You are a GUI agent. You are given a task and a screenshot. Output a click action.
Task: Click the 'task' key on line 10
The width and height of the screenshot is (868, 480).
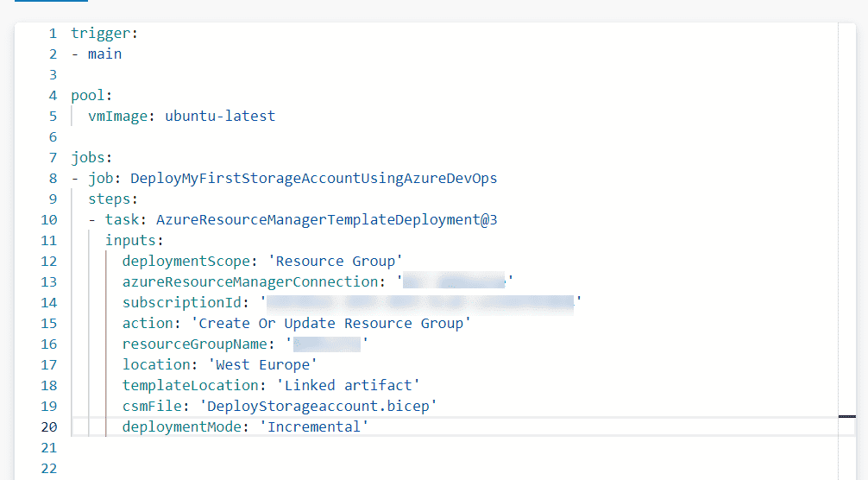point(122,220)
